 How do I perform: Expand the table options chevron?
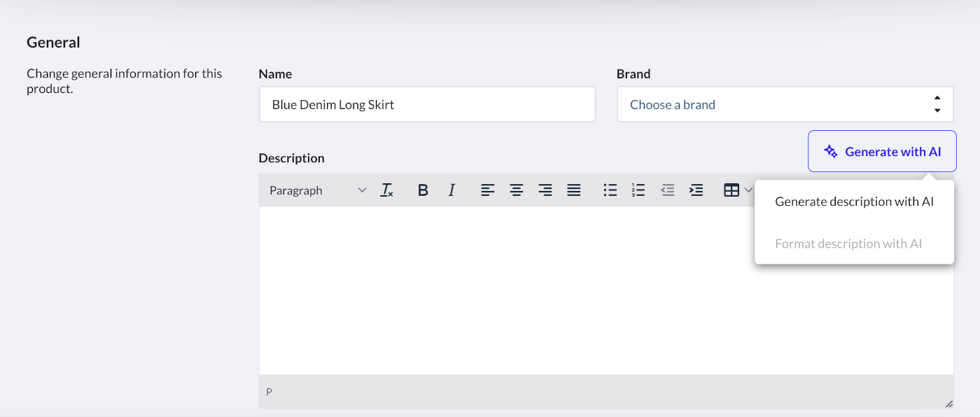[748, 190]
